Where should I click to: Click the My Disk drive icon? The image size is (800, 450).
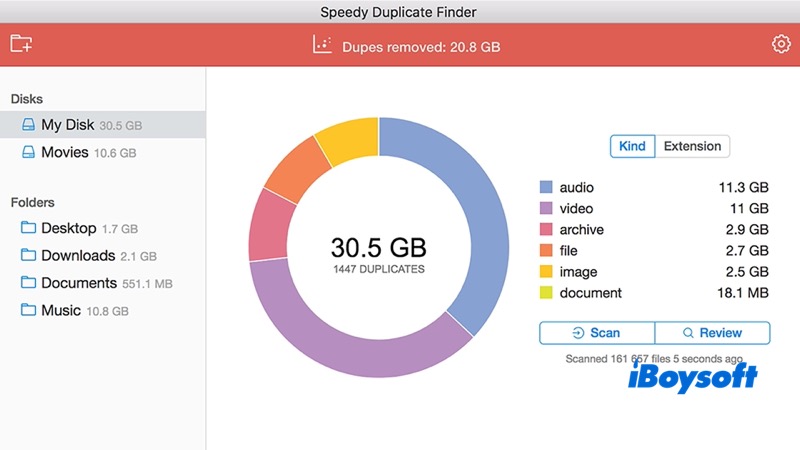point(29,124)
